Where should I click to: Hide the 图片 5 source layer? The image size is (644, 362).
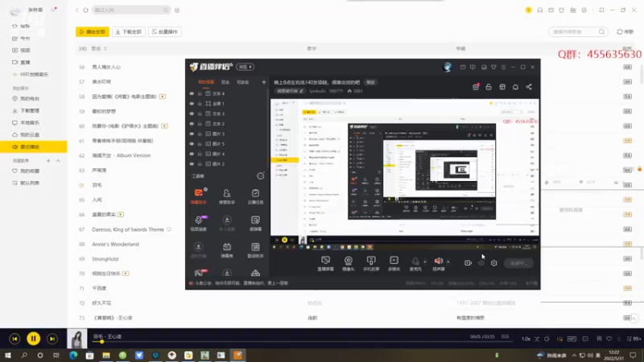point(192,144)
